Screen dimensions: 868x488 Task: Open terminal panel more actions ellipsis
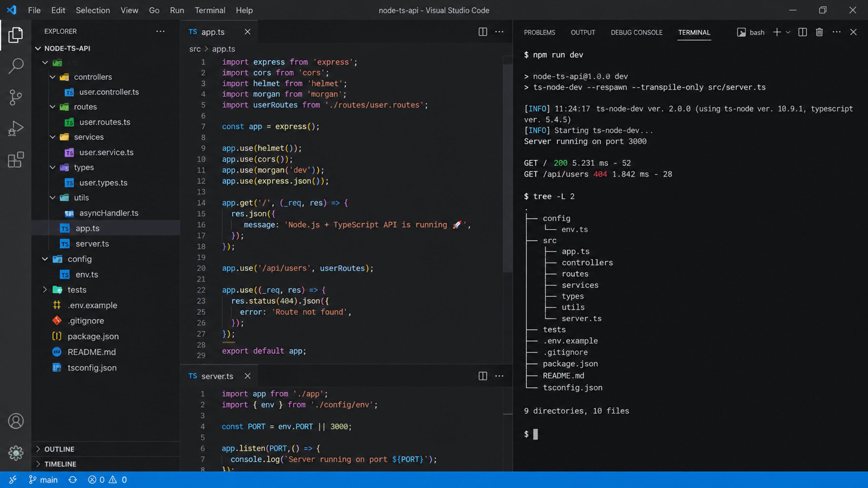[x=836, y=32]
